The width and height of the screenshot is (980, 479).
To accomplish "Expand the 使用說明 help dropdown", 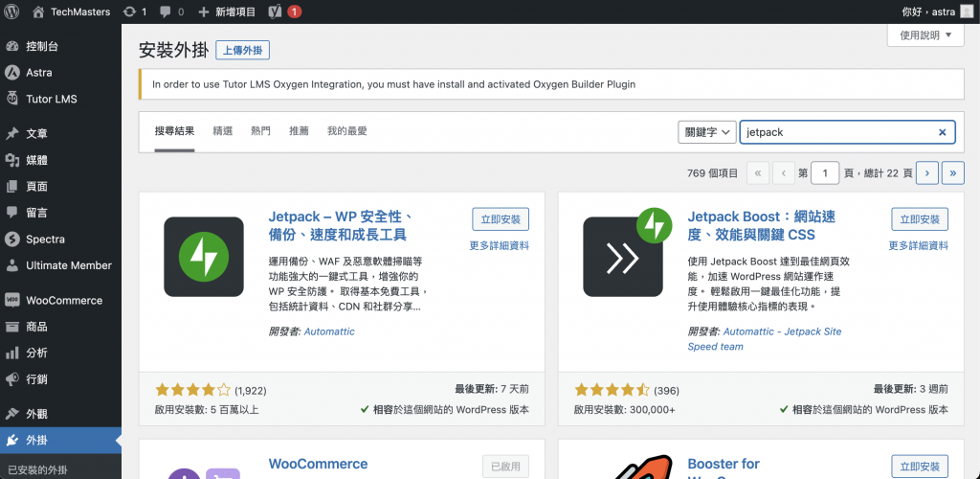I will click(925, 35).
